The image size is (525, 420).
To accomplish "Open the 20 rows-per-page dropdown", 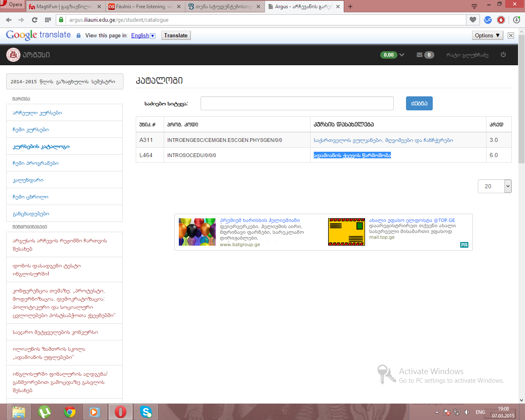I will pos(495,186).
